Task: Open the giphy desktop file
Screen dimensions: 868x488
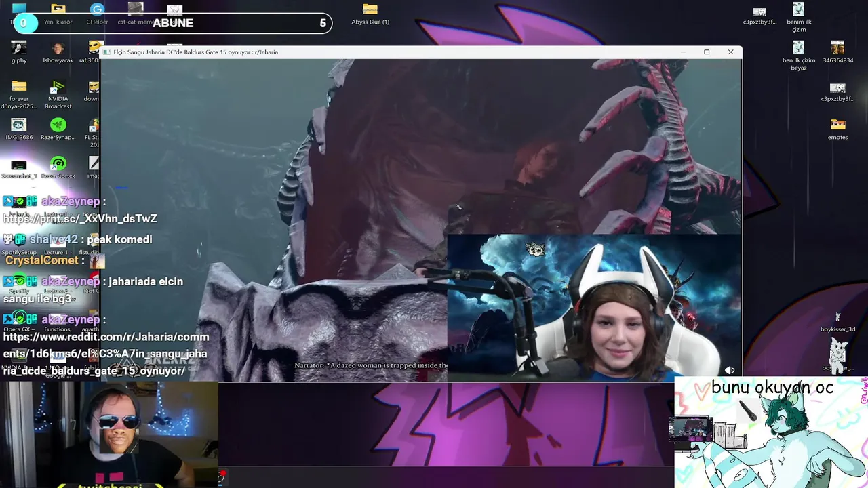Action: pyautogui.click(x=19, y=52)
